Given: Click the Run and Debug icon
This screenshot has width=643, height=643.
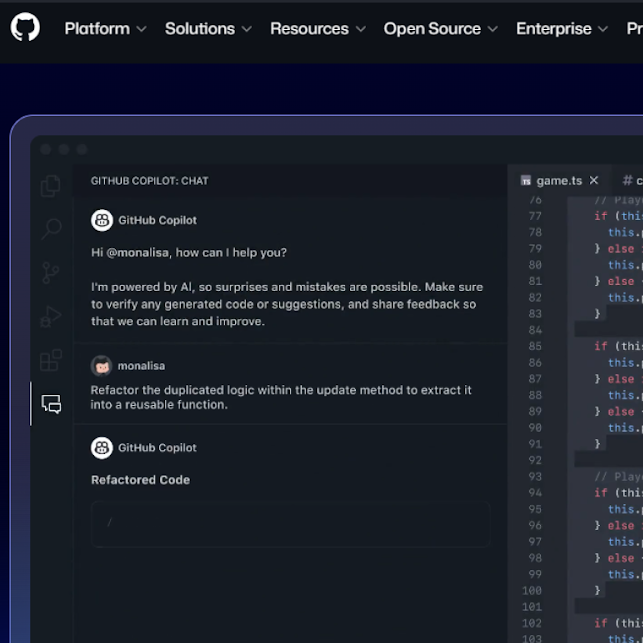Looking at the screenshot, I should pyautogui.click(x=51, y=317).
